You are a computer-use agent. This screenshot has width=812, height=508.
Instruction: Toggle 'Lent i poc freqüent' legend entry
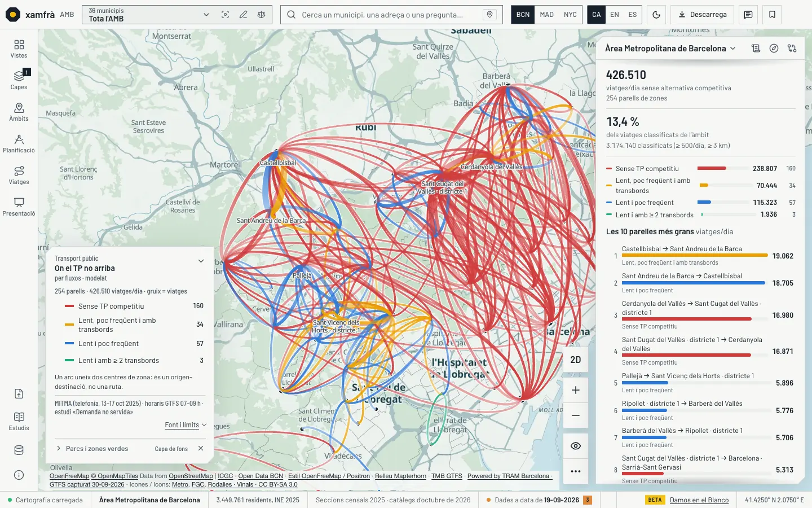click(x=134, y=344)
